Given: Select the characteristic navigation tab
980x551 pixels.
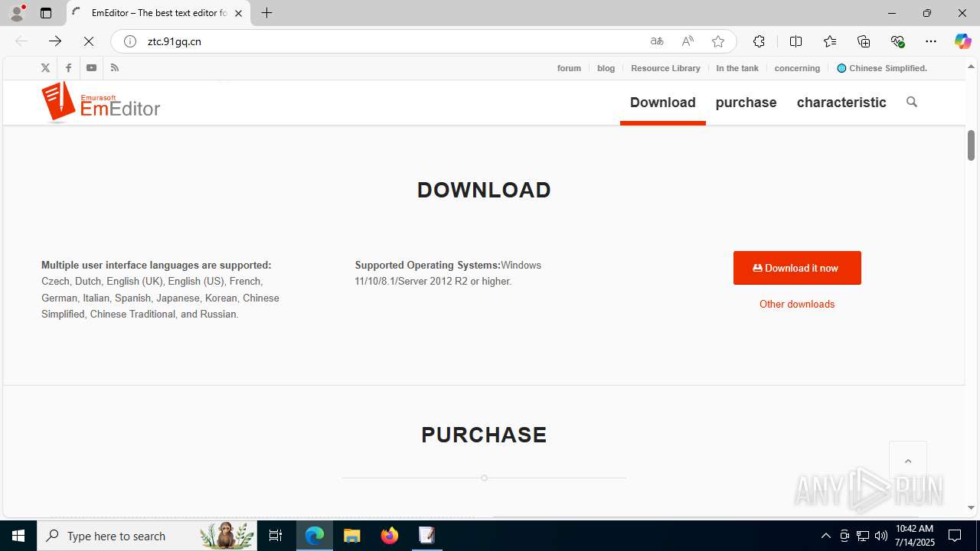Looking at the screenshot, I should click(x=841, y=103).
